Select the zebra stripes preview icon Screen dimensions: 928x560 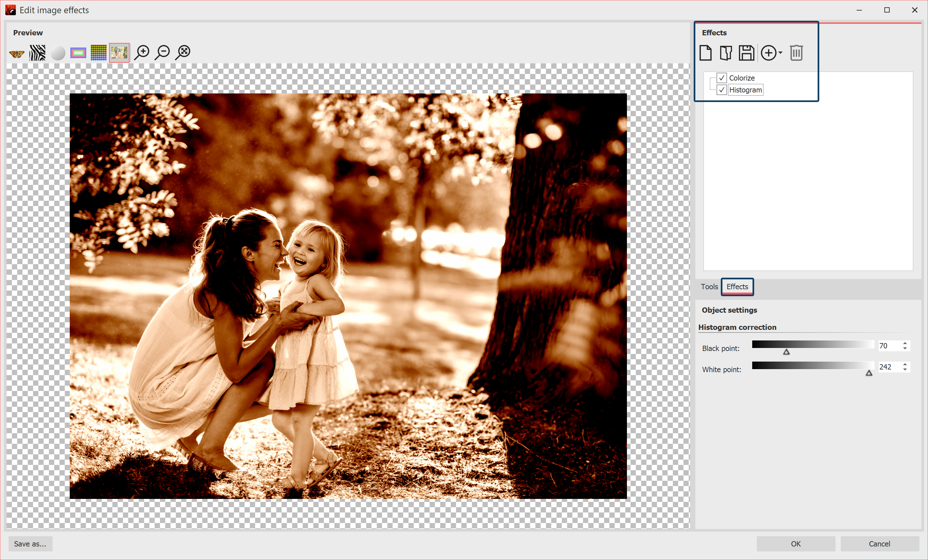click(37, 53)
